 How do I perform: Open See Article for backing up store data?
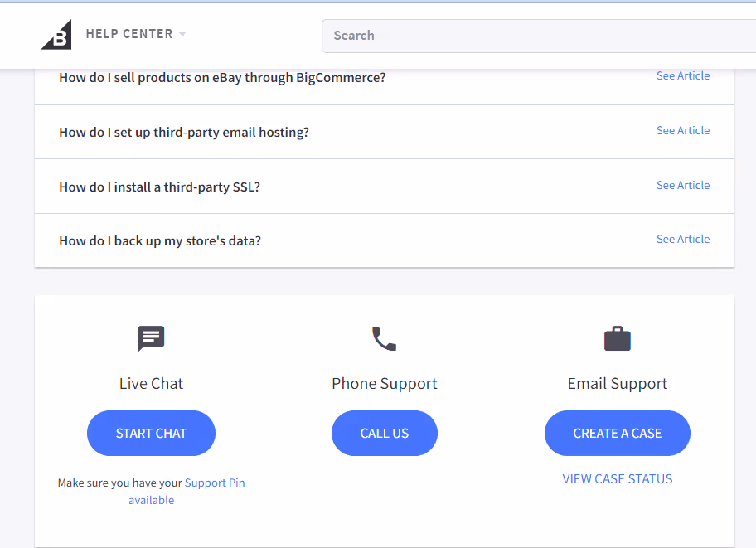(682, 239)
